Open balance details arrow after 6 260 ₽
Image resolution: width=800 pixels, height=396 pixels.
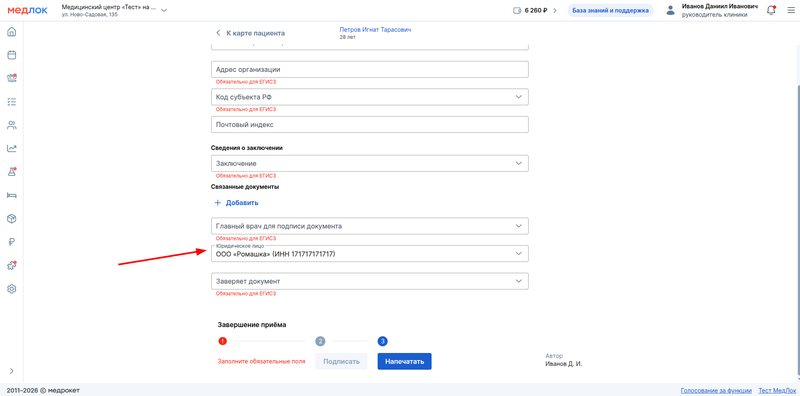tap(555, 10)
